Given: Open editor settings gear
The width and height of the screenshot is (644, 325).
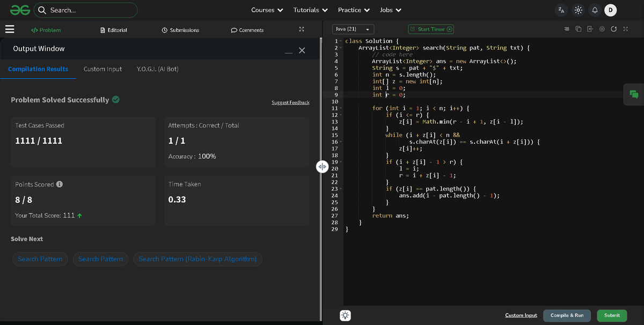Looking at the screenshot, I should 602,29.
